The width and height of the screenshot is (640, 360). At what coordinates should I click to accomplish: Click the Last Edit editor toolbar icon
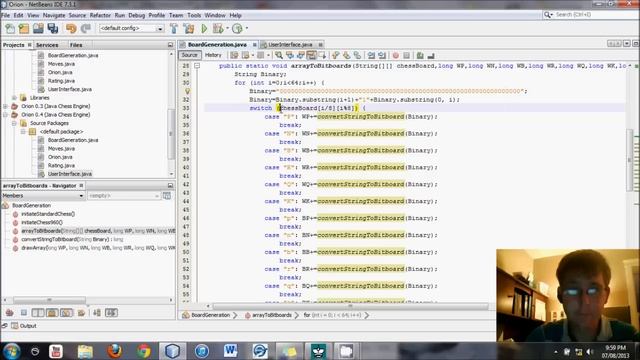click(234, 55)
